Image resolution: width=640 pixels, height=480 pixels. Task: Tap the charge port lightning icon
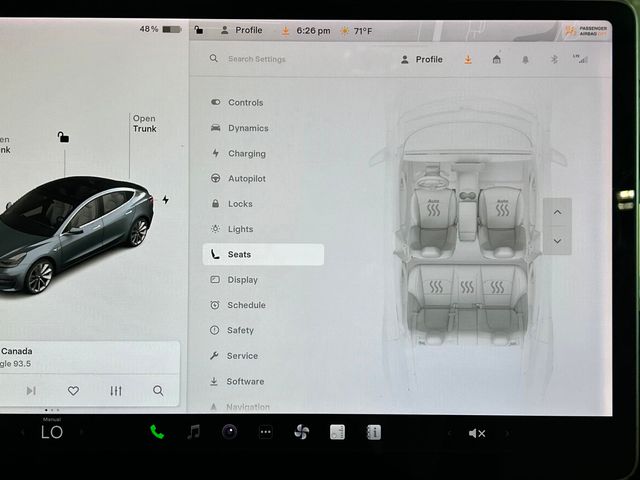(x=165, y=200)
